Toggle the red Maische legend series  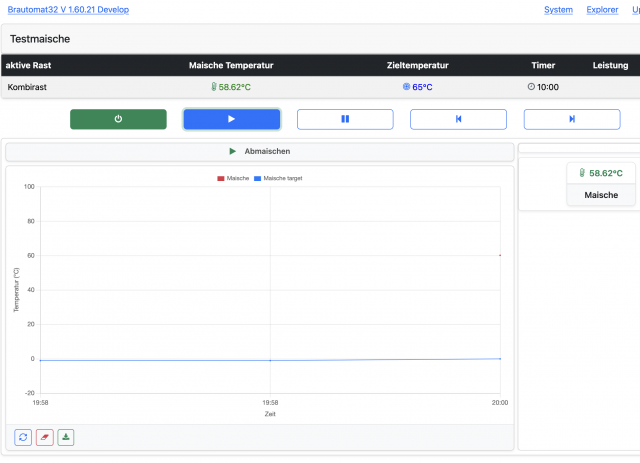pyautogui.click(x=233, y=178)
